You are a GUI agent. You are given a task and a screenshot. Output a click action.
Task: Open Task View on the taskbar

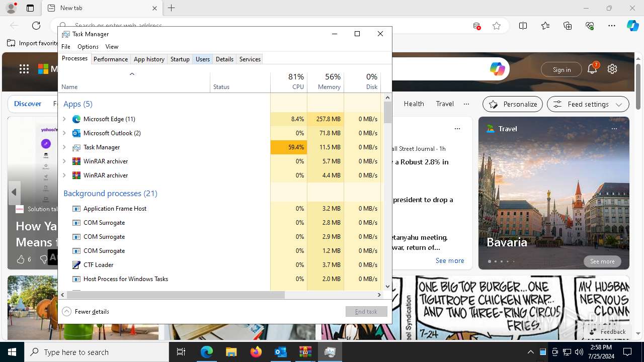tap(182, 352)
